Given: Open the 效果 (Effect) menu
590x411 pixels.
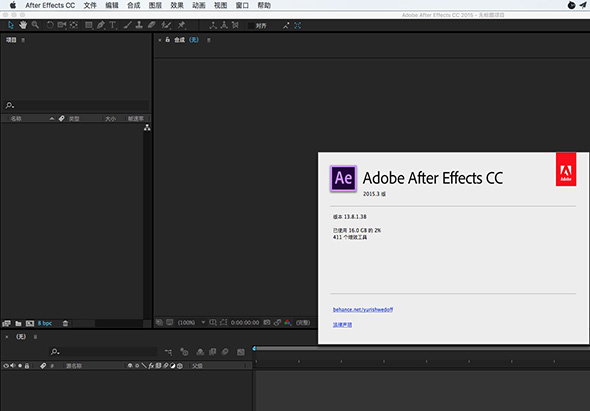Looking at the screenshot, I should [177, 5].
